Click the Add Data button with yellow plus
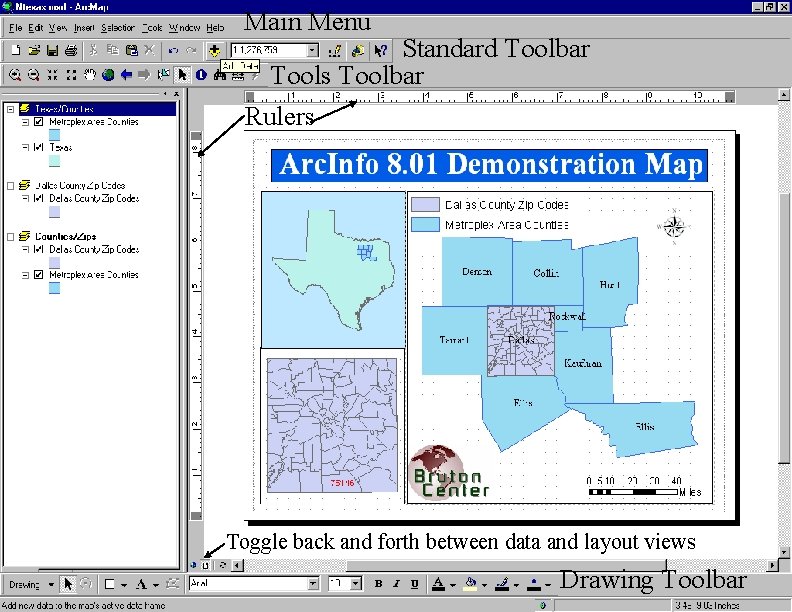Viewport: 792px width, 612px height. point(215,50)
